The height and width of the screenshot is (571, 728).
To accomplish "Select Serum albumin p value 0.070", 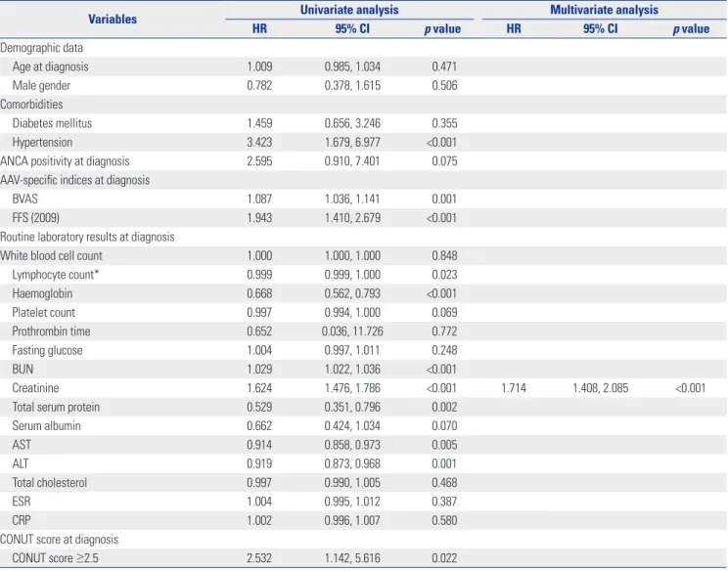I will [444, 426].
